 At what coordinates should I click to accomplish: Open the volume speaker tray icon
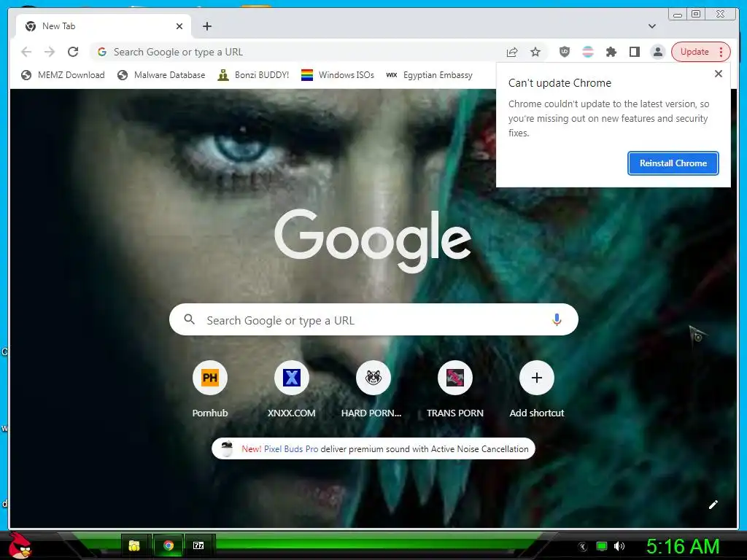pyautogui.click(x=619, y=546)
